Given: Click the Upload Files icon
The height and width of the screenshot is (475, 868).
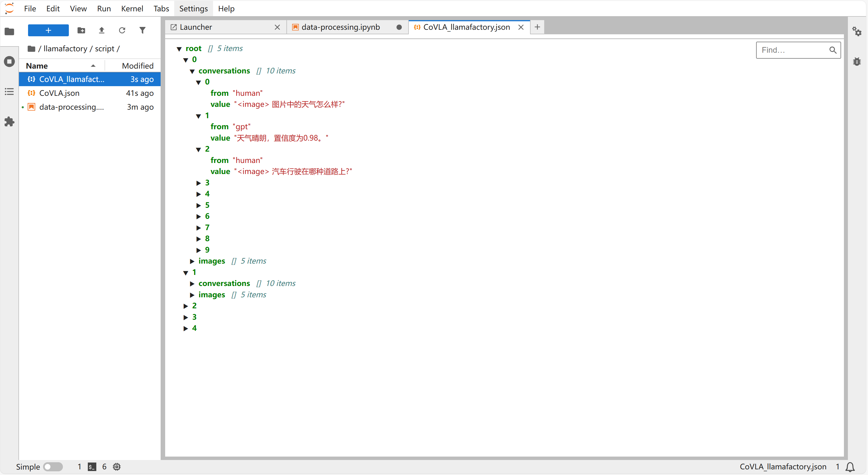Looking at the screenshot, I should (101, 30).
